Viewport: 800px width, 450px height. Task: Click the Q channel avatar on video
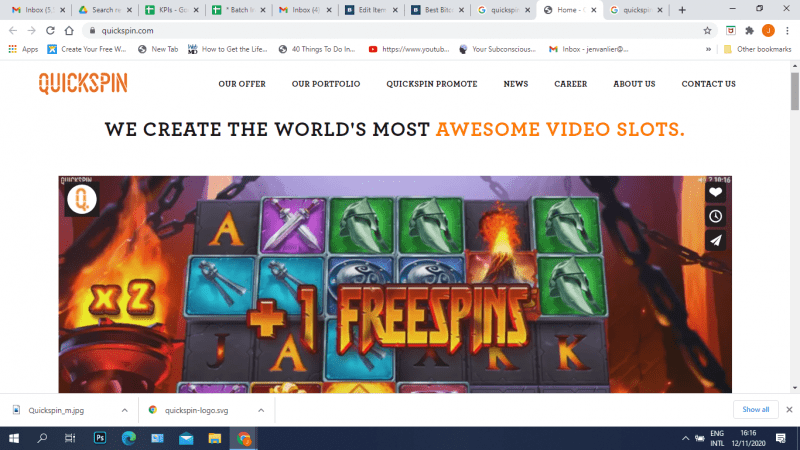(x=82, y=199)
